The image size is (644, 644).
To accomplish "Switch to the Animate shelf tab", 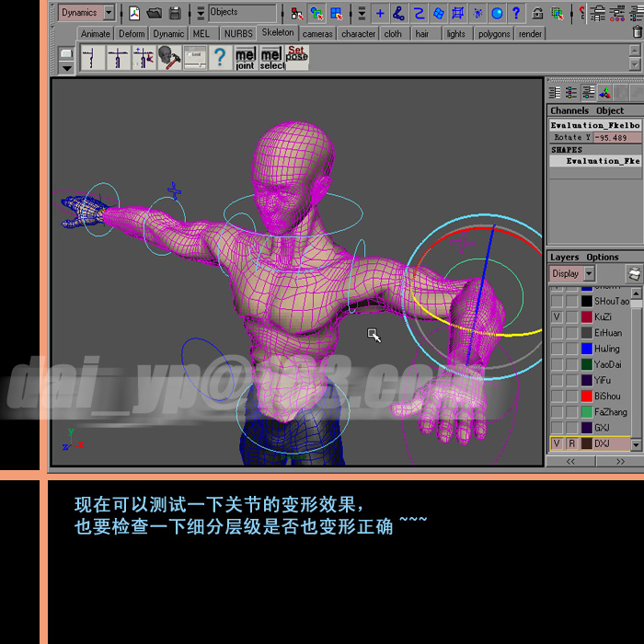I will 95,34.
